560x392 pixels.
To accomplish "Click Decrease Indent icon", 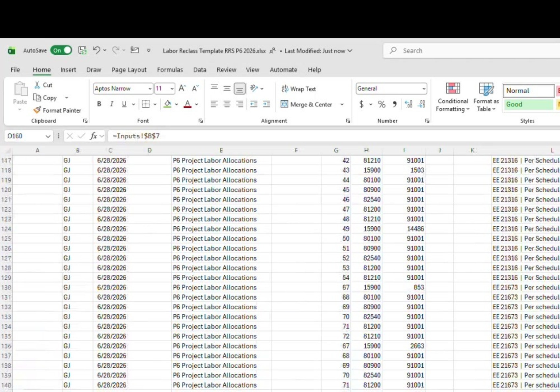I will [254, 104].
